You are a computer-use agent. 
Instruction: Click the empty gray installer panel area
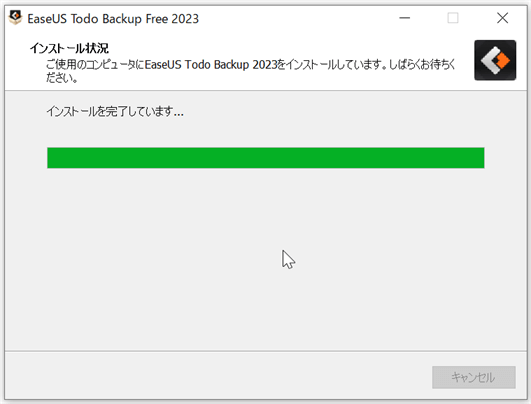click(x=266, y=259)
